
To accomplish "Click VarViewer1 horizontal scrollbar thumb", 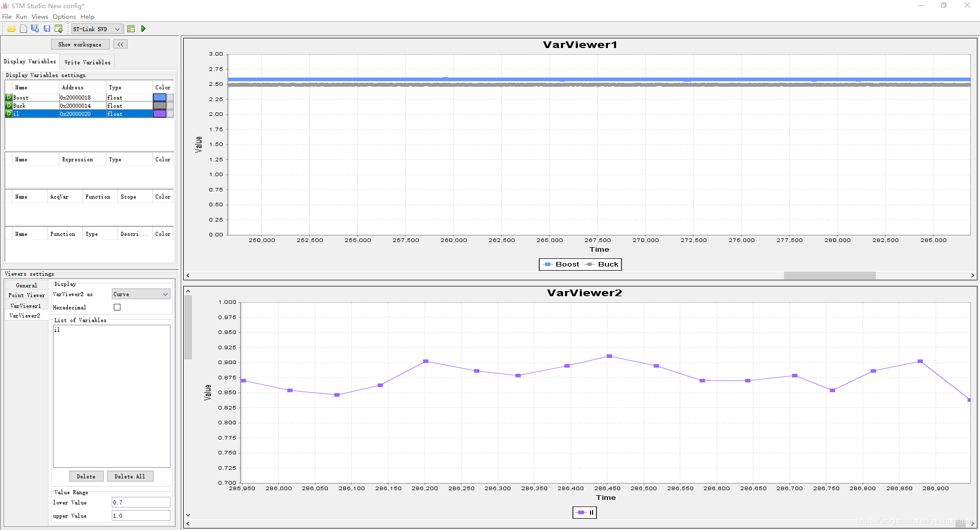I will click(x=829, y=275).
